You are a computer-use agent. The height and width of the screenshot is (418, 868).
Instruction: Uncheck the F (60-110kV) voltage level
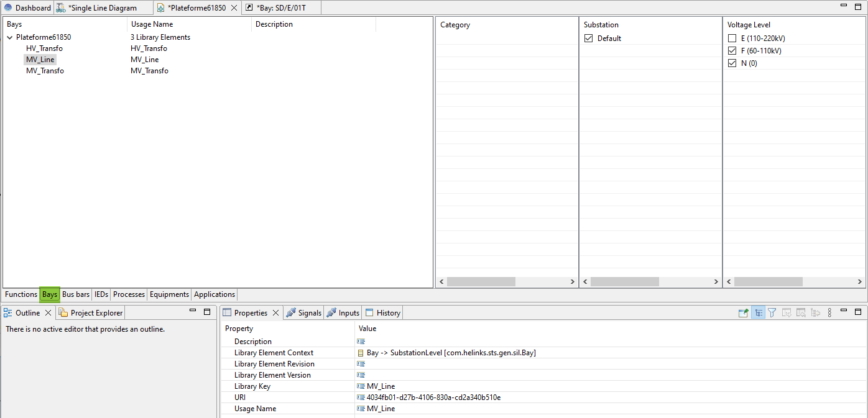click(732, 51)
